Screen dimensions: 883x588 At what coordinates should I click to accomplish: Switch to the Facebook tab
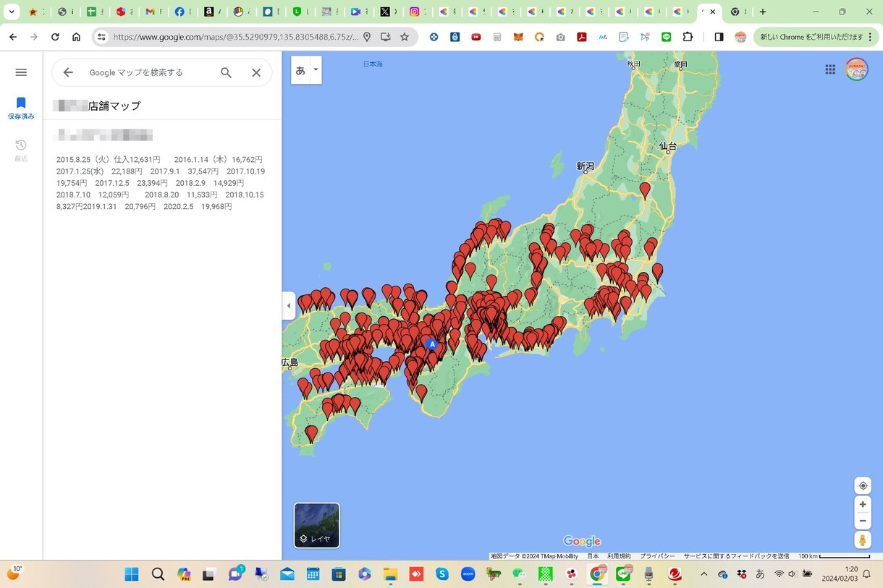(182, 12)
